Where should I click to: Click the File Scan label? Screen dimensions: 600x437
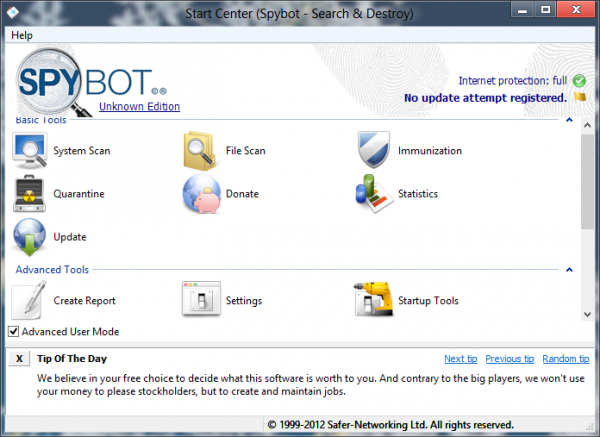(x=245, y=151)
